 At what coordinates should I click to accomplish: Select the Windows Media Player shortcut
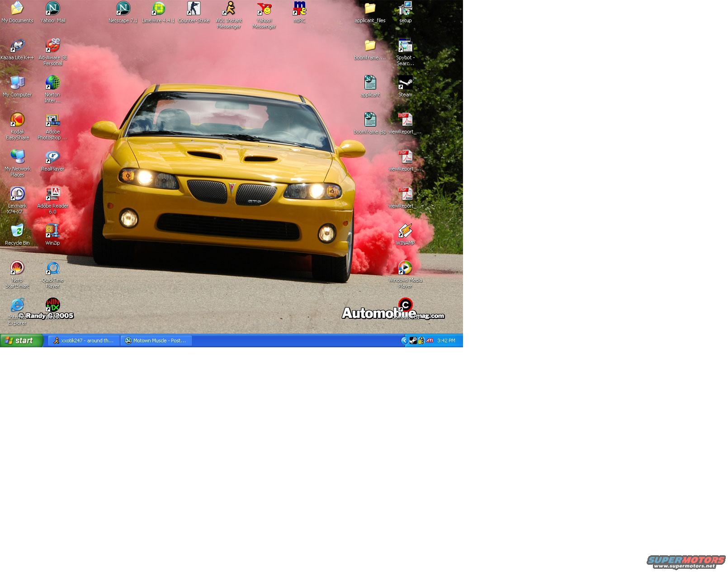coord(405,274)
